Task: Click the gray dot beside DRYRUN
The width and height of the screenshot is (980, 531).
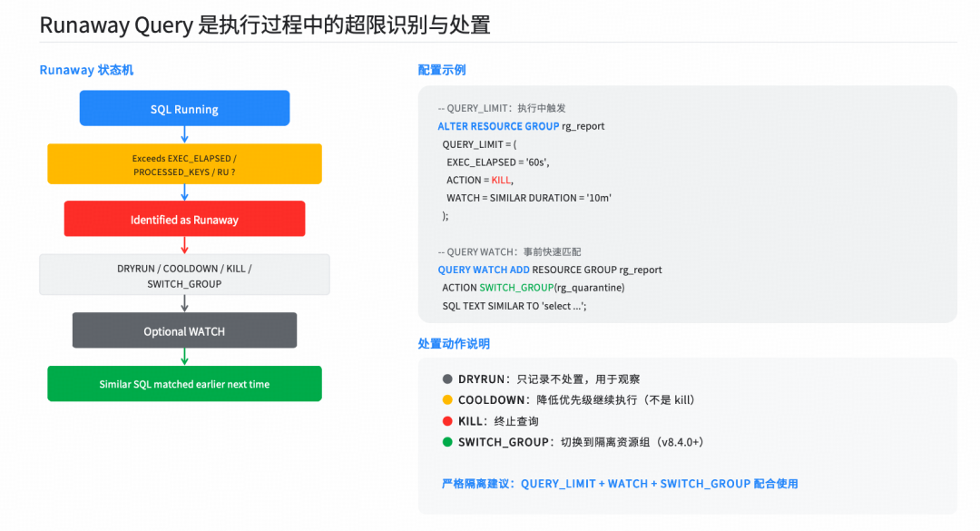Action: point(447,379)
